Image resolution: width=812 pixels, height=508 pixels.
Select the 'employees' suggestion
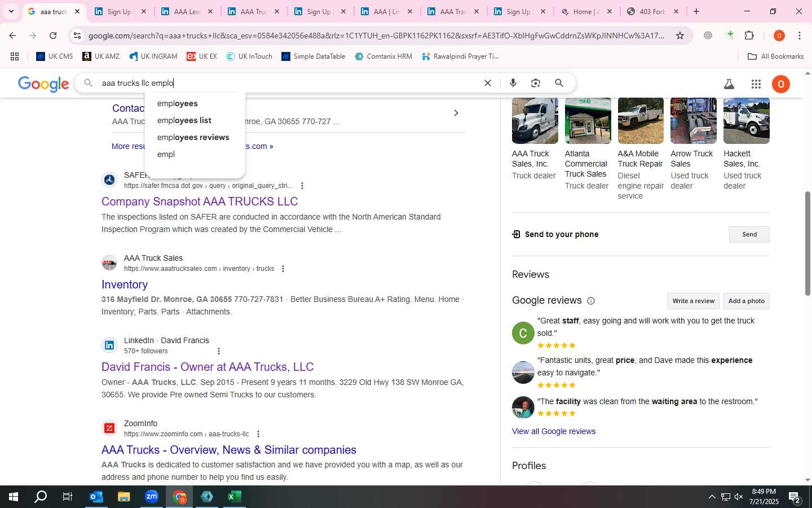pyautogui.click(x=195, y=103)
